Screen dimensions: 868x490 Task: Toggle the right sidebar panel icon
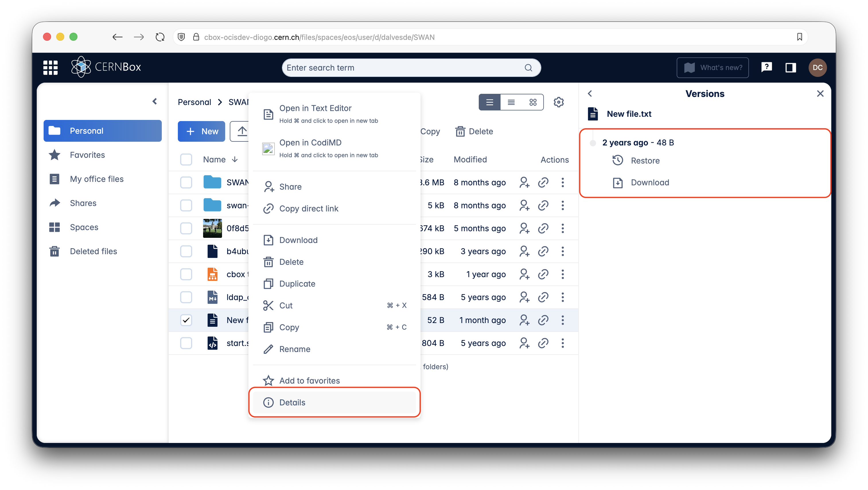coord(791,67)
